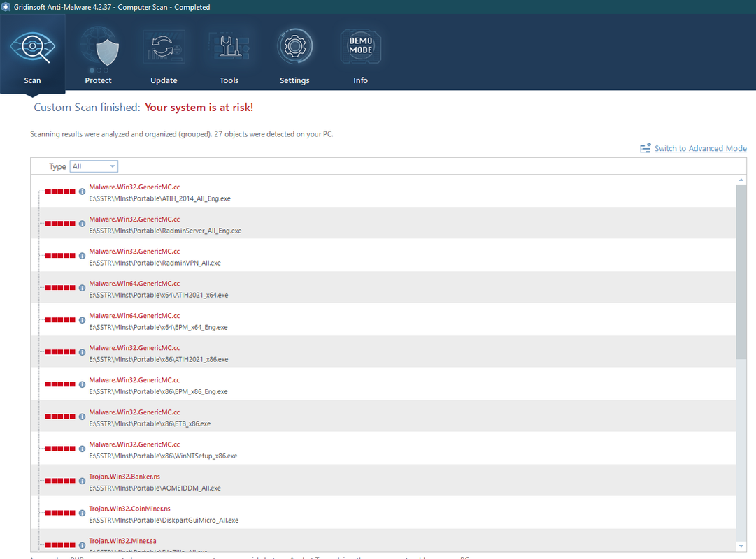Click 'Your system is at risk!' heading
The height and width of the screenshot is (559, 756).
[x=199, y=108]
